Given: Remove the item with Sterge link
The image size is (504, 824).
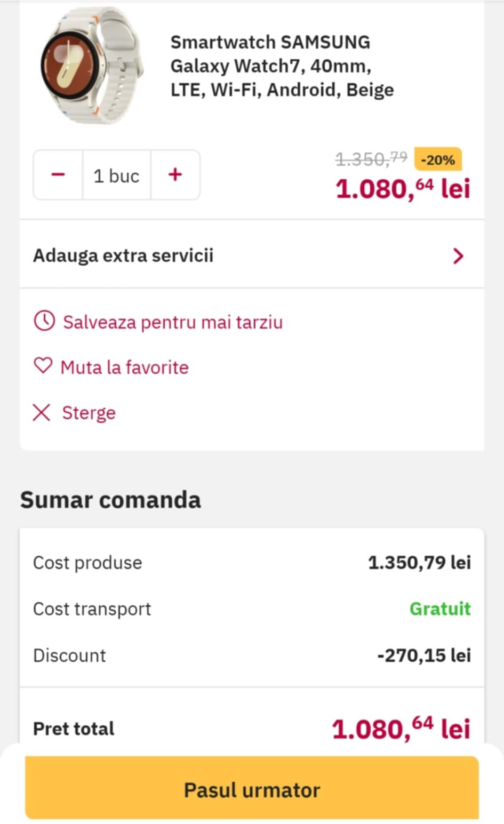Looking at the screenshot, I should coord(89,413).
